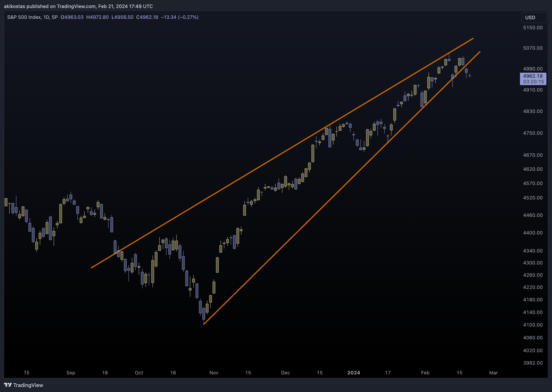Click the 4180.00 price axis label
The height and width of the screenshot is (392, 552).
[x=533, y=300]
